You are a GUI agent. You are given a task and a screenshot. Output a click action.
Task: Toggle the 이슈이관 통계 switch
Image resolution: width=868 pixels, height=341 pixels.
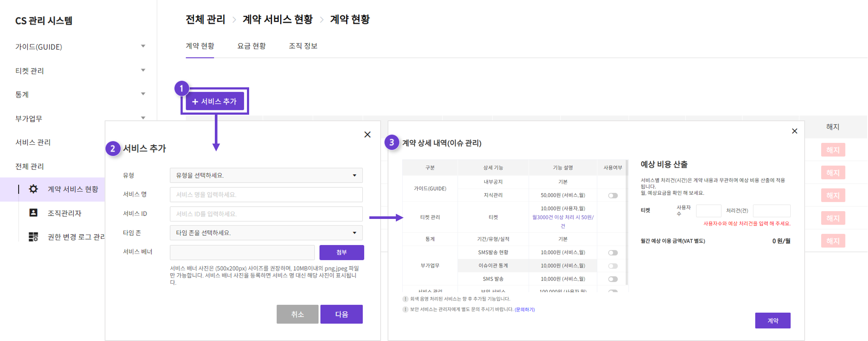point(612,266)
